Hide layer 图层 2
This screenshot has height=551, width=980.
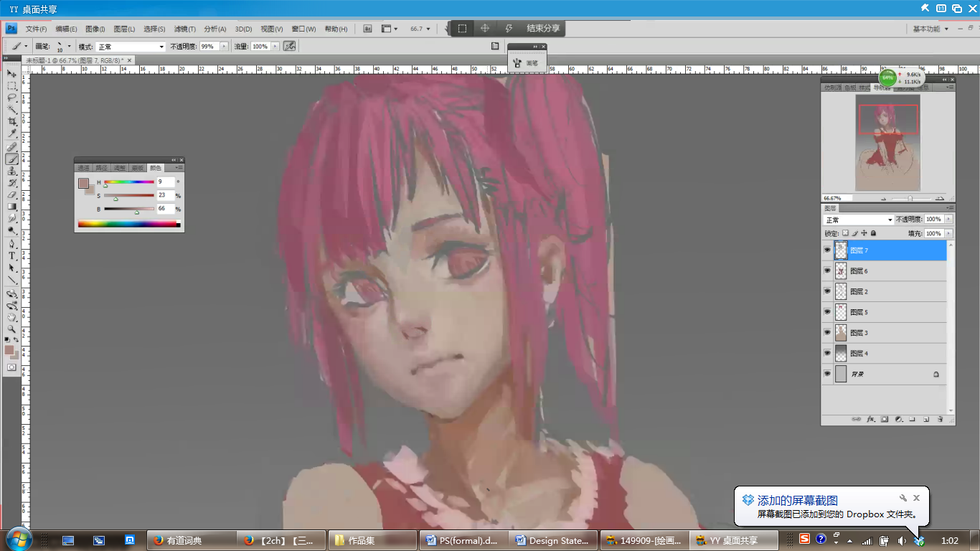tap(827, 291)
